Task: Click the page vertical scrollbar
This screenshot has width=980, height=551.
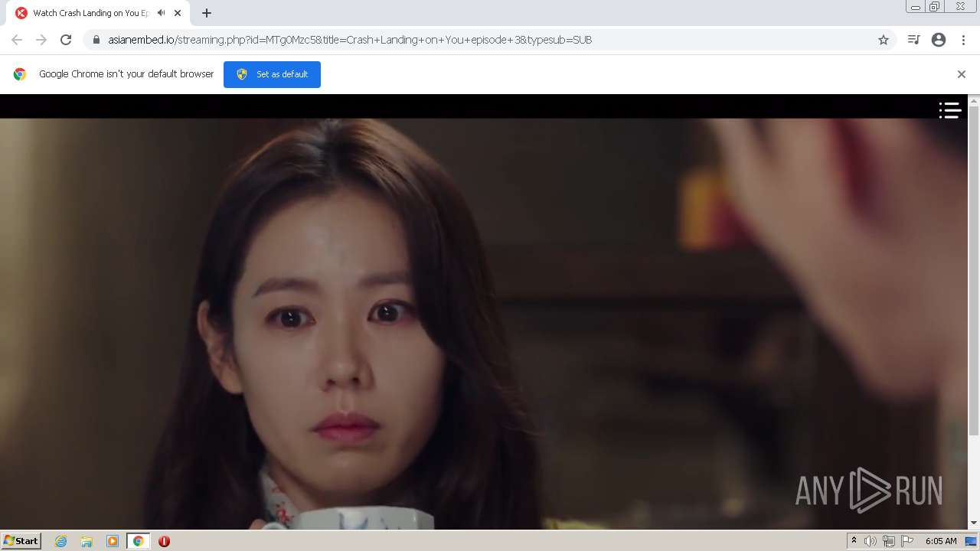Action: (x=974, y=271)
